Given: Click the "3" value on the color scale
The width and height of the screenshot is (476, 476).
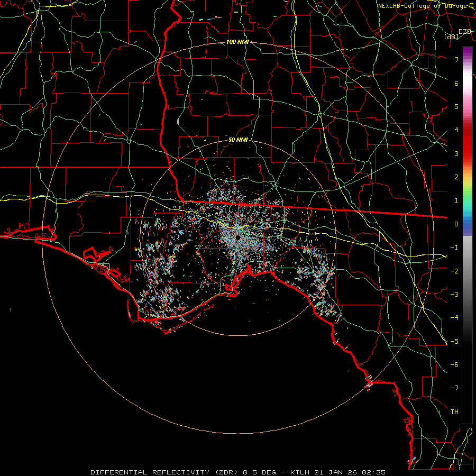Looking at the screenshot, I should [x=456, y=153].
